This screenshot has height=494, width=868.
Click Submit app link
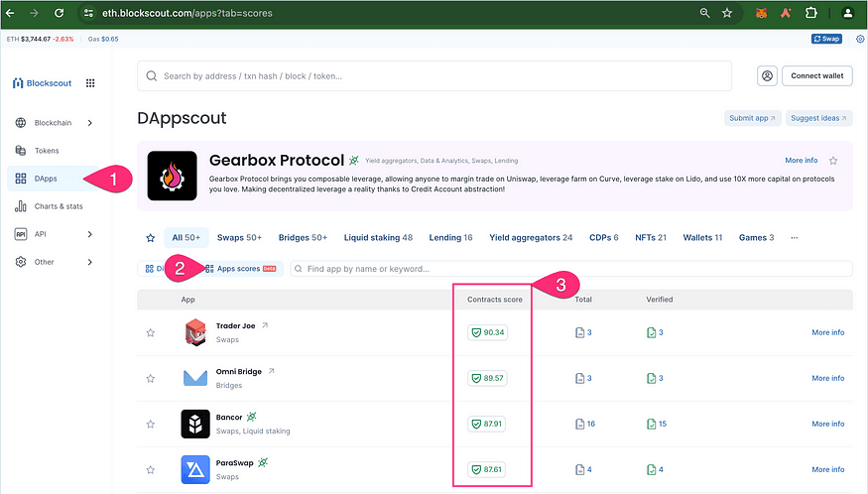click(x=752, y=118)
